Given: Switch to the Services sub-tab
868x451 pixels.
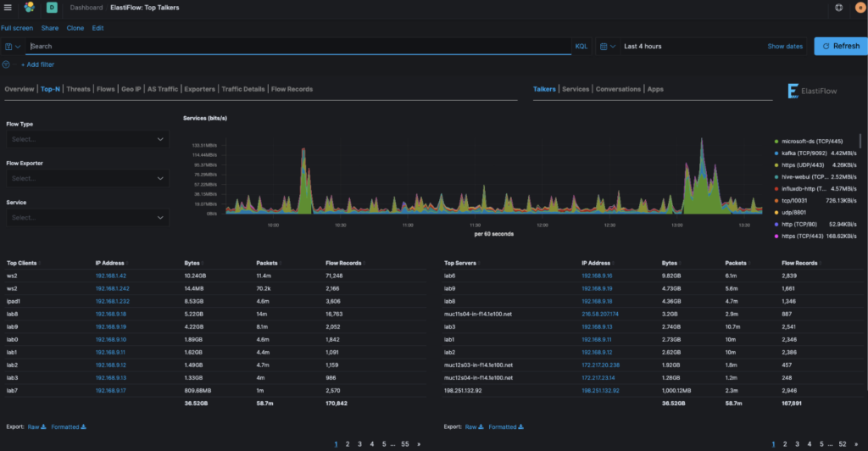Looking at the screenshot, I should (576, 89).
